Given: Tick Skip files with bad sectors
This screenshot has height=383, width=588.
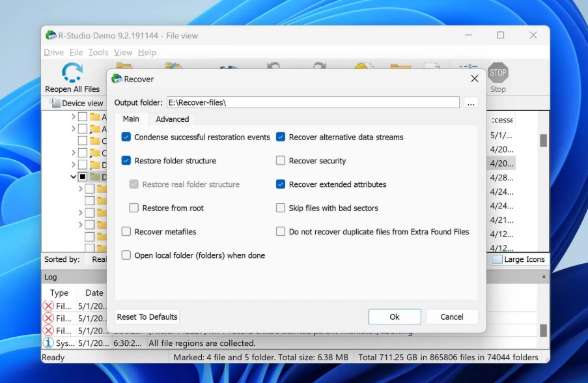Looking at the screenshot, I should pos(281,208).
